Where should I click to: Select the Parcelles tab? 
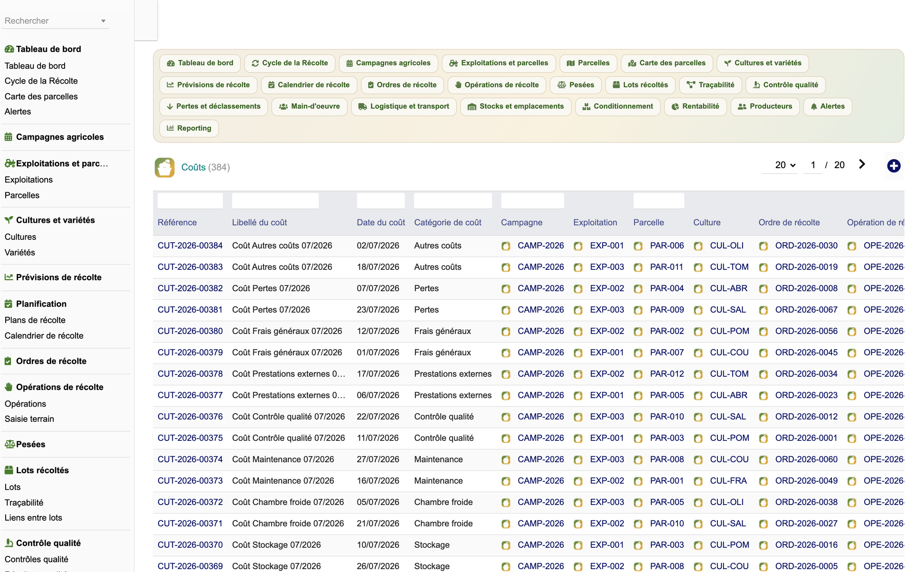588,63
